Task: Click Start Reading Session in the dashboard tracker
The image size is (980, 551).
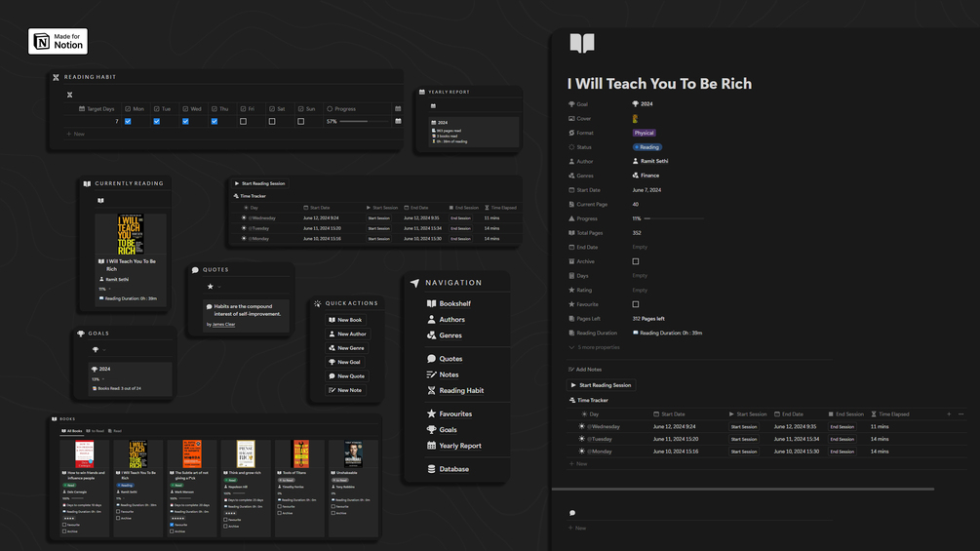Action: point(259,183)
